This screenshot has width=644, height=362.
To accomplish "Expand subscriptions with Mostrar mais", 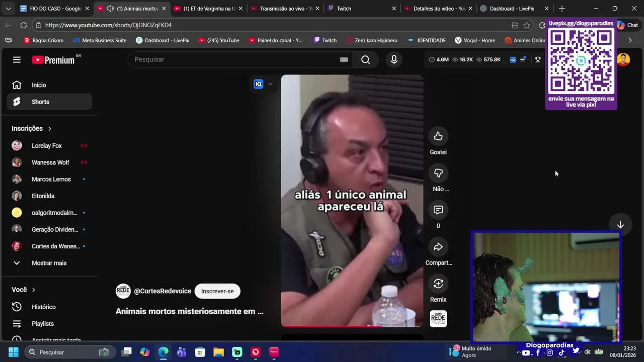I will 49,263.
